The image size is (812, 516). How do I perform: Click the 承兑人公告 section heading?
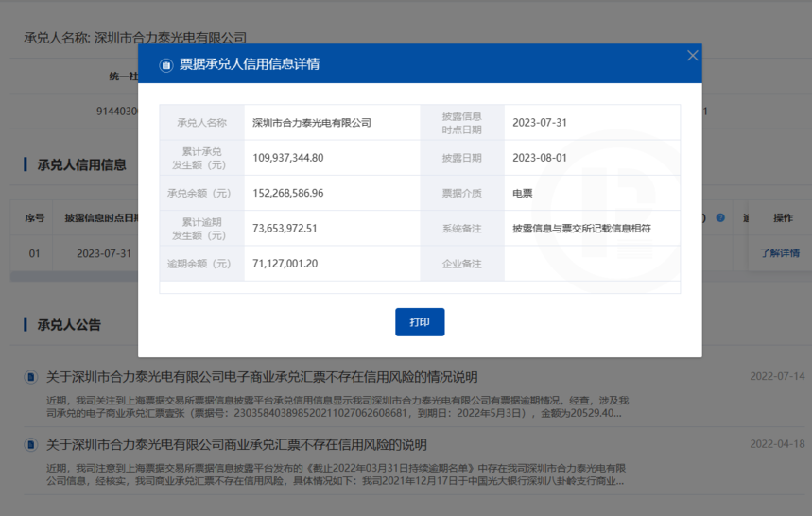point(69,325)
